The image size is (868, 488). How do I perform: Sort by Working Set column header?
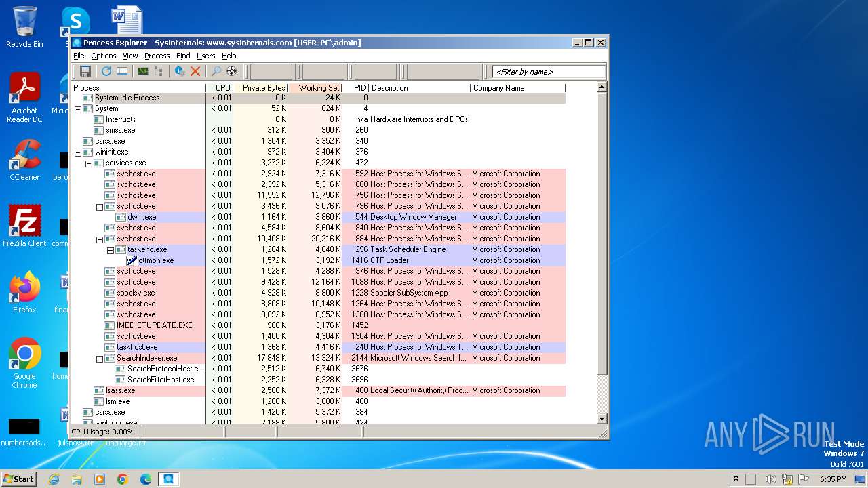pos(316,88)
